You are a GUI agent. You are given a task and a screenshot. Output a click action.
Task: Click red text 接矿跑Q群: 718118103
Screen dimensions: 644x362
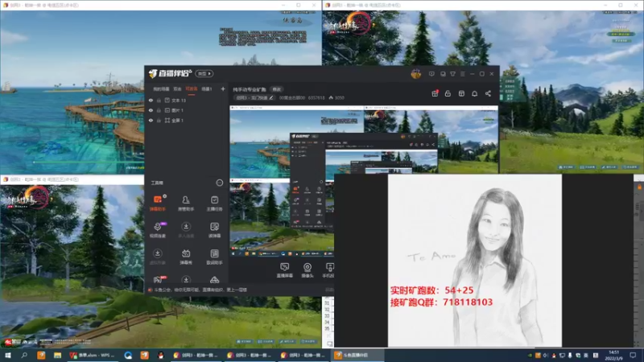(x=441, y=302)
